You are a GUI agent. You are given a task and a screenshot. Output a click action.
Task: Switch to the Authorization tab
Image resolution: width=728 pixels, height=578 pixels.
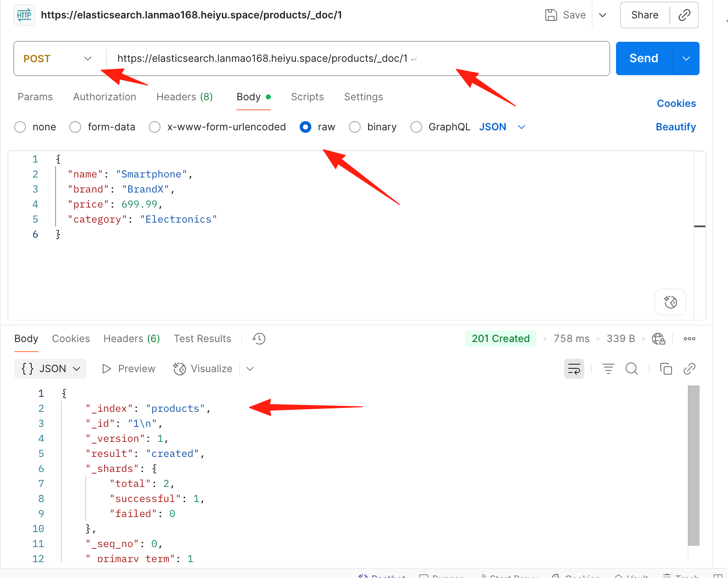point(104,97)
